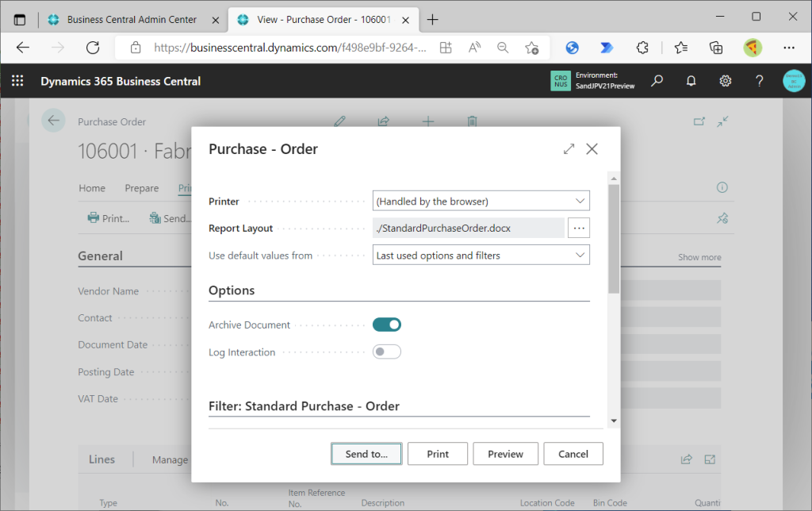Click the Send... action in the action bar
The image size is (812, 511).
[x=170, y=218]
